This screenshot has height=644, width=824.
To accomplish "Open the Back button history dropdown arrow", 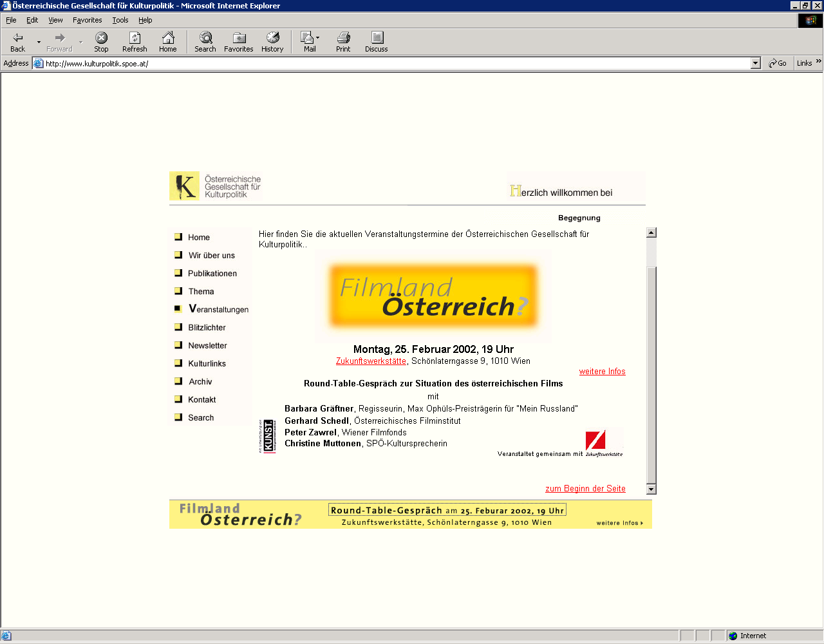I will (x=39, y=43).
